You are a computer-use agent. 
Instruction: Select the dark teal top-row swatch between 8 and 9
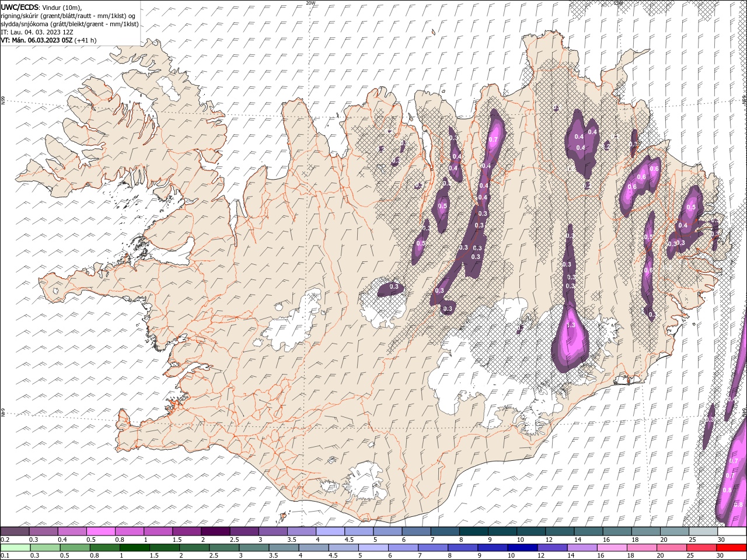[473, 531]
